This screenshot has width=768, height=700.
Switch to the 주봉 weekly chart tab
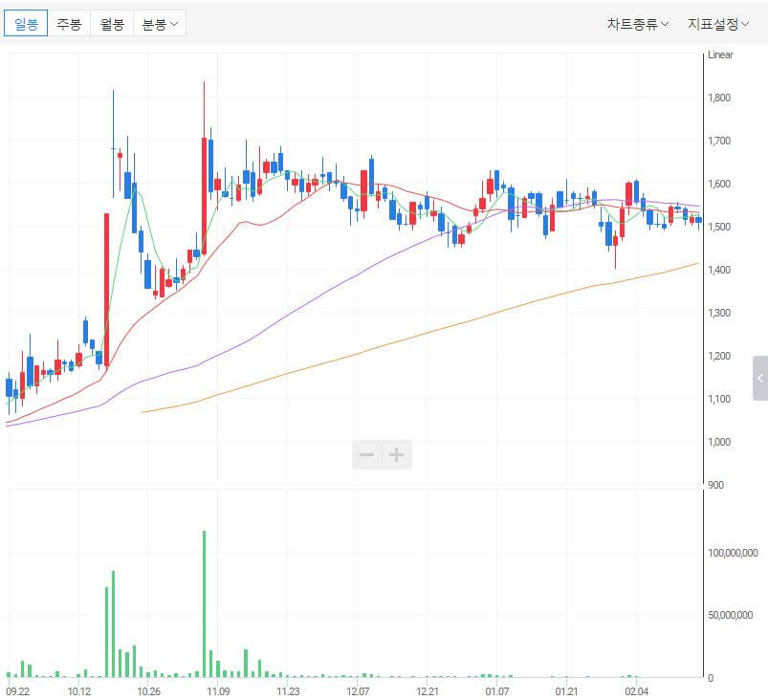click(69, 24)
